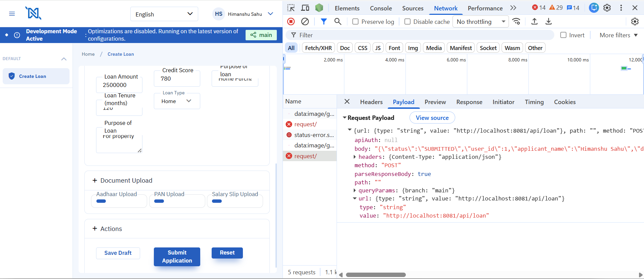Open network search magnifier
The width and height of the screenshot is (644, 279).
pos(338,22)
